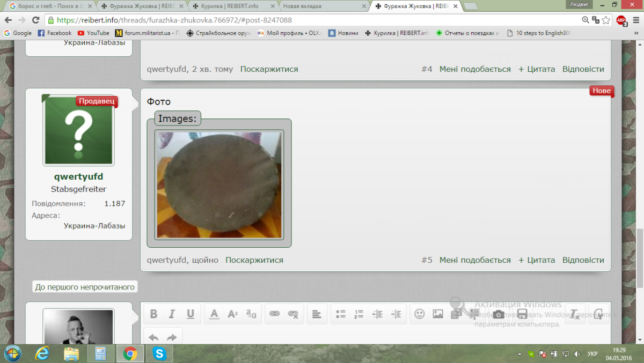Open the attached cap photo thumbnail
The width and height of the screenshot is (644, 363).
(218, 184)
